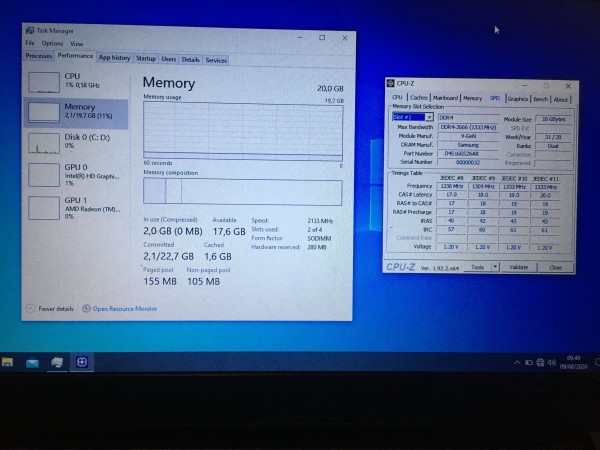This screenshot has width=600, height=450.
Task: Minimize the CPU-Z window
Action: [525, 85]
